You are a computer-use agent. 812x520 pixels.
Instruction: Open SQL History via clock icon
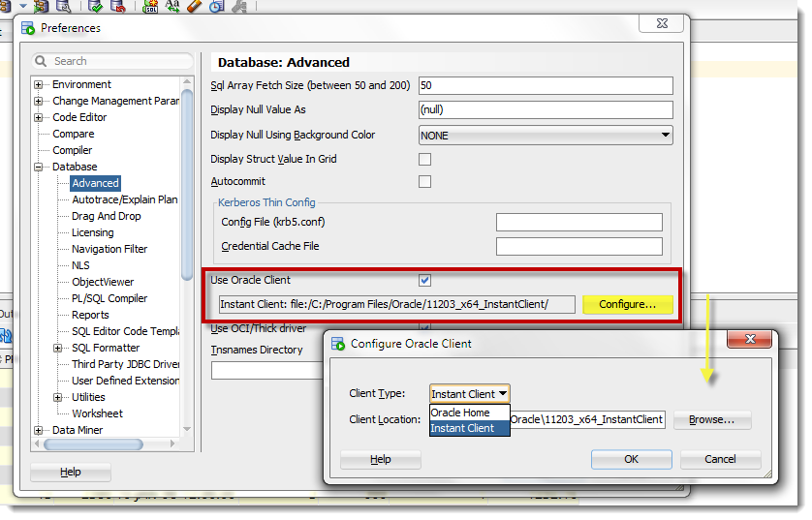[217, 6]
